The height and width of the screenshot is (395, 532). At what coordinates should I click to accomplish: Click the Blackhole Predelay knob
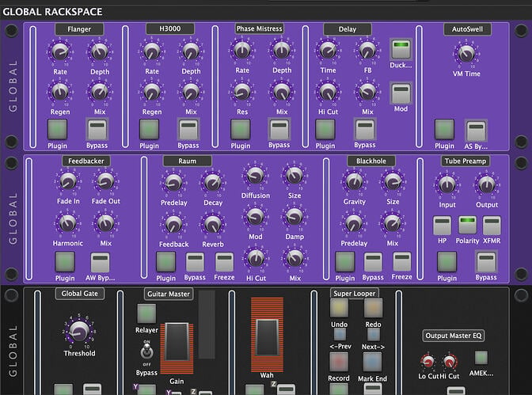(x=354, y=223)
